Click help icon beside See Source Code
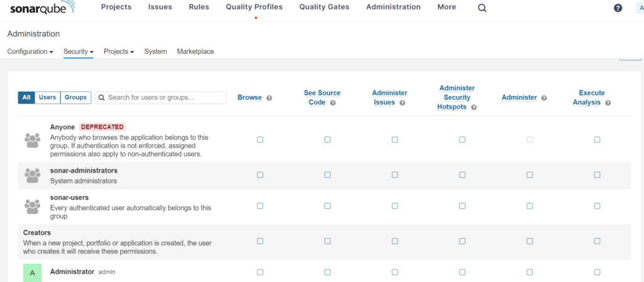 333,102
